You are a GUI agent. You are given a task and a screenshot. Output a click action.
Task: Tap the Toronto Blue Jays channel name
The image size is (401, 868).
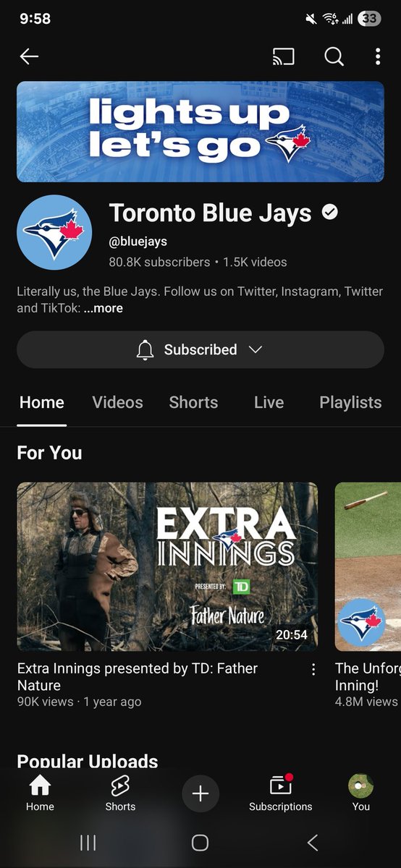click(x=210, y=213)
